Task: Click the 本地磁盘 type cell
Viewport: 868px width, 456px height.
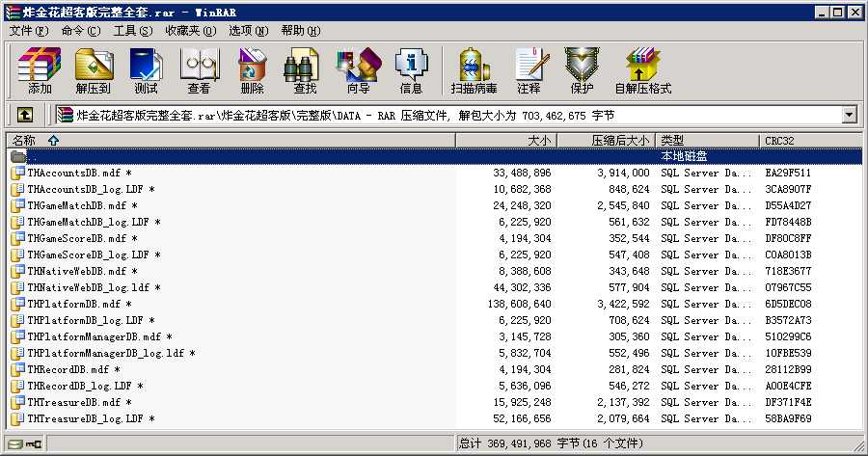Action: (684, 156)
